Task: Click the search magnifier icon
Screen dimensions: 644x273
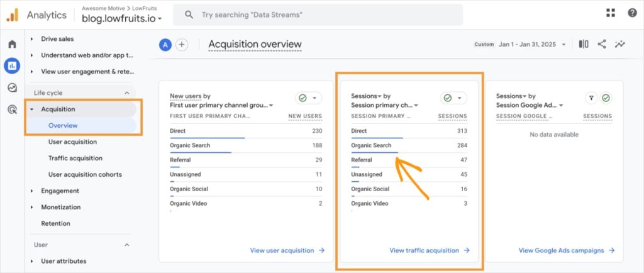Action: (189, 14)
